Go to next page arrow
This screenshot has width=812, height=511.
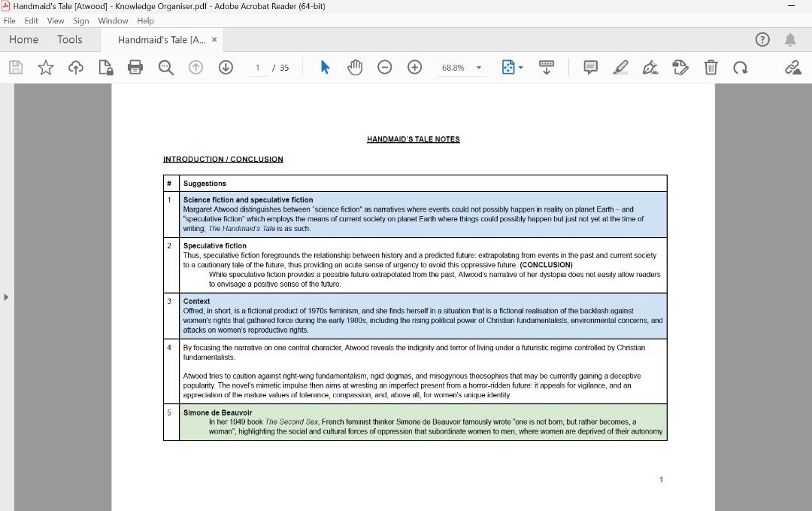[226, 68]
